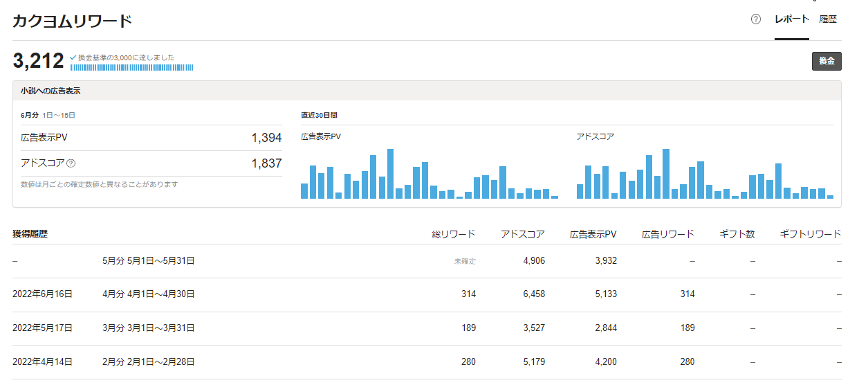Click the tallest bar in 広告表示PV chart
Screen dimensions: 868x385
[390, 174]
